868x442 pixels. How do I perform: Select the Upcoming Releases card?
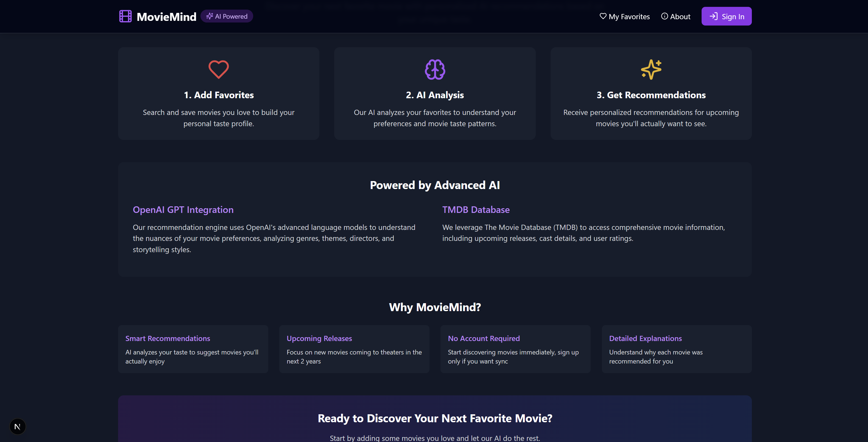[354, 349]
